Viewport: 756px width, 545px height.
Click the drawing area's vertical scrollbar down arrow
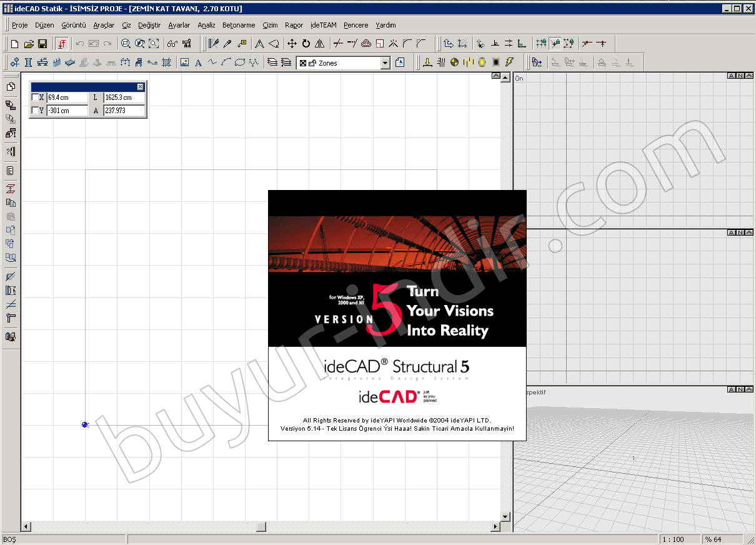(x=505, y=517)
